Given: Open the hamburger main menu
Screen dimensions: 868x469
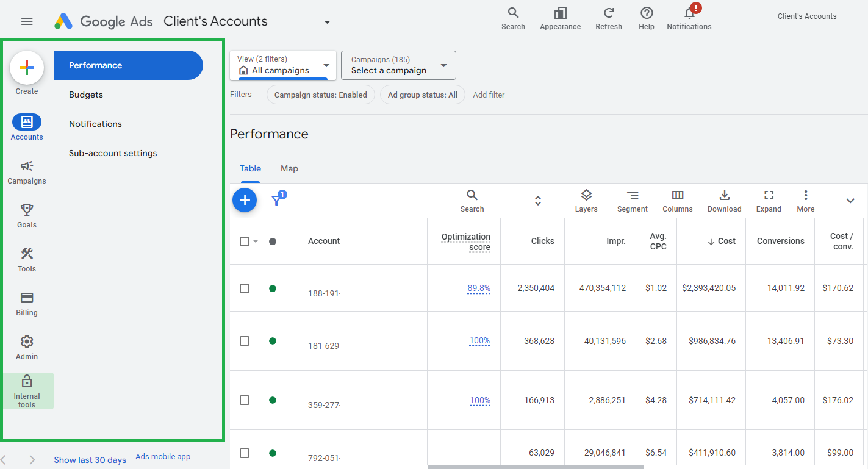Looking at the screenshot, I should 27,21.
